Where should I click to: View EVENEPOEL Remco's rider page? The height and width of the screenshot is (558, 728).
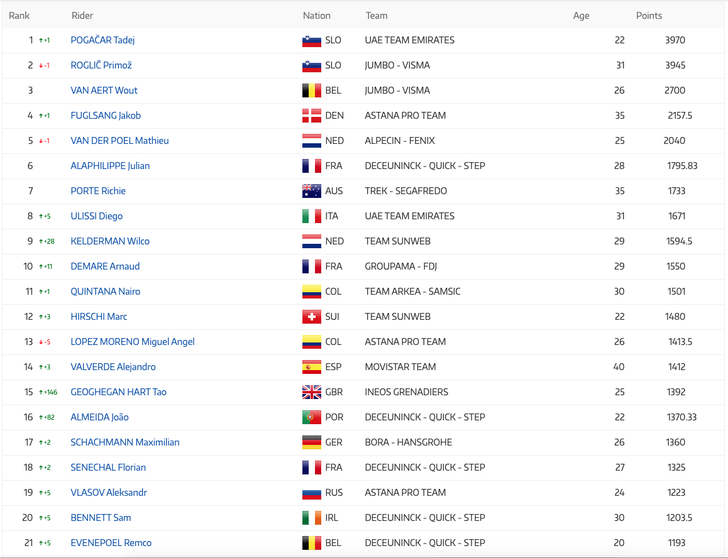[111, 543]
